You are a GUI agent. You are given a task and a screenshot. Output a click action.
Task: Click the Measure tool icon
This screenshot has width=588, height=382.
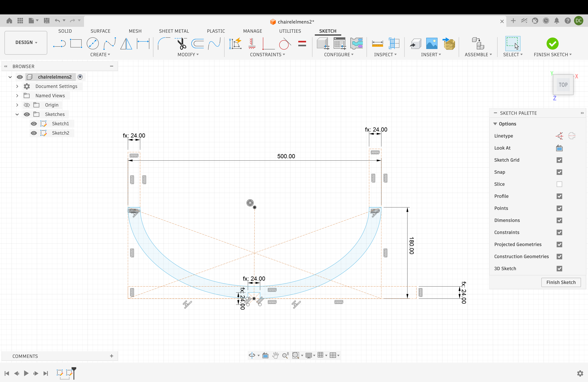tap(377, 44)
